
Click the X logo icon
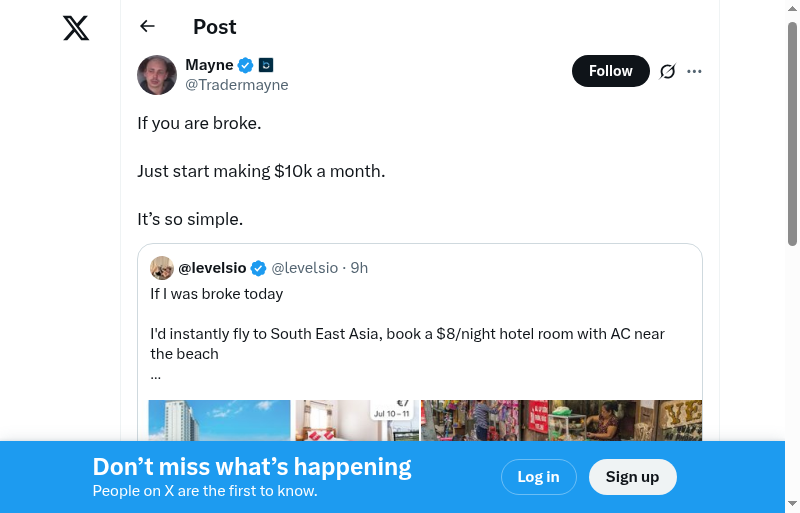pyautogui.click(x=76, y=28)
